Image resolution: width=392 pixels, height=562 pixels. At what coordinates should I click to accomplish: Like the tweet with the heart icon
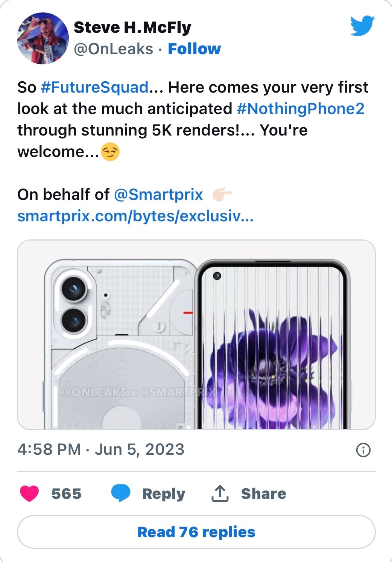(x=29, y=493)
